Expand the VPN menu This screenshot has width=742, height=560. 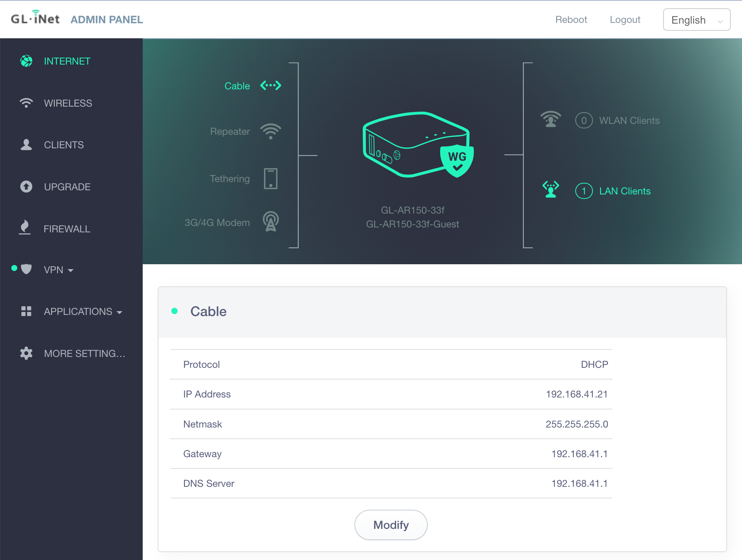[x=58, y=270]
